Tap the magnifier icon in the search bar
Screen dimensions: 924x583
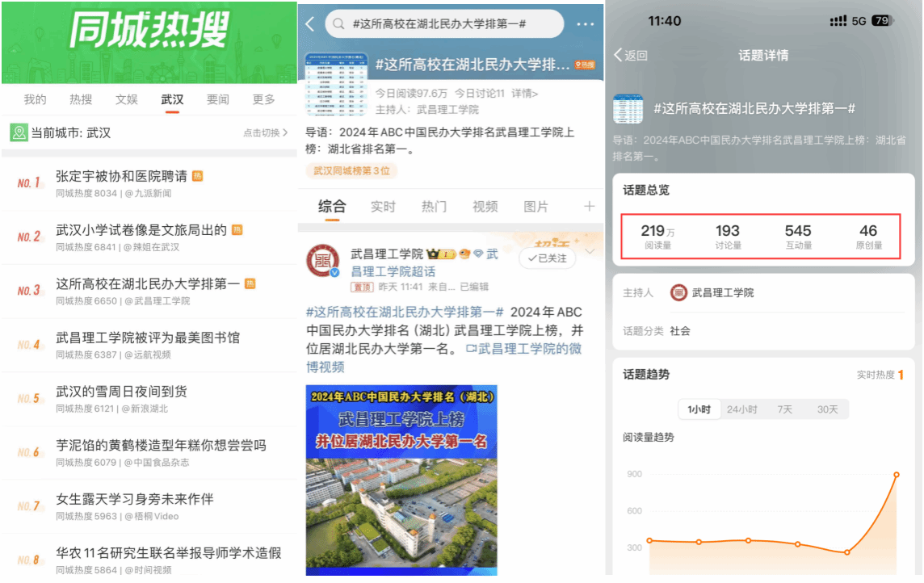click(x=339, y=24)
